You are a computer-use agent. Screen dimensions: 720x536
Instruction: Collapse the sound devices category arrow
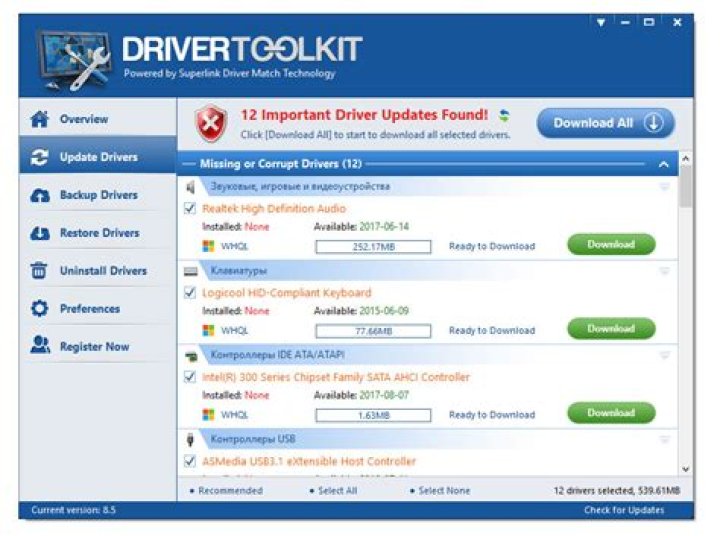pyautogui.click(x=664, y=186)
